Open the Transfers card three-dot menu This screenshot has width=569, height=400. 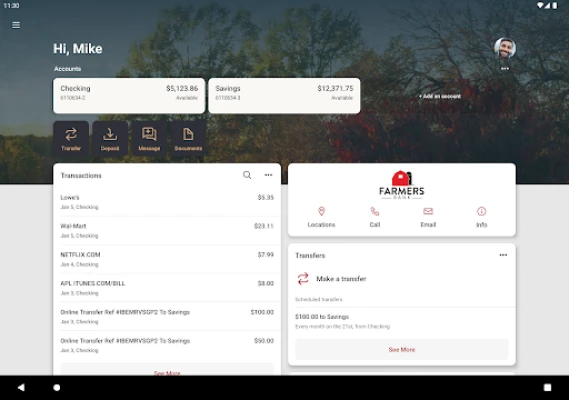tap(503, 255)
